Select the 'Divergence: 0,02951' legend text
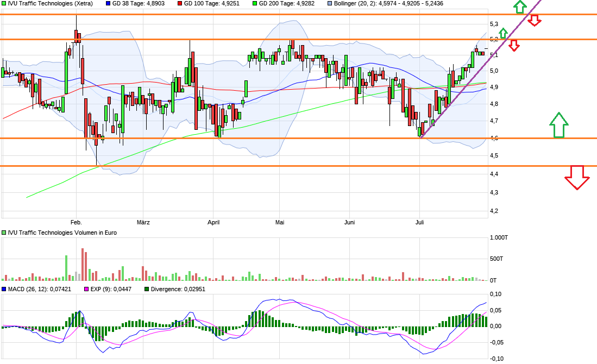597x364 pixels. tap(178, 290)
